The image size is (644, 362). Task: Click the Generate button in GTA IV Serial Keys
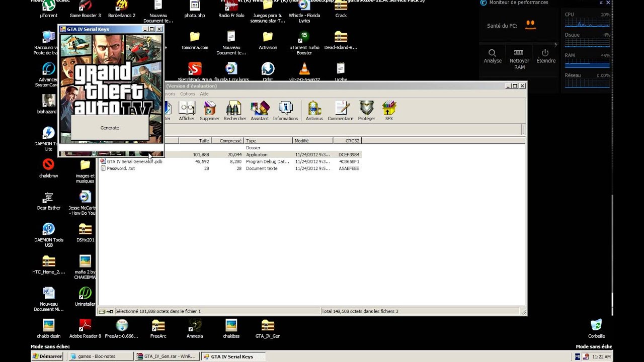click(110, 128)
